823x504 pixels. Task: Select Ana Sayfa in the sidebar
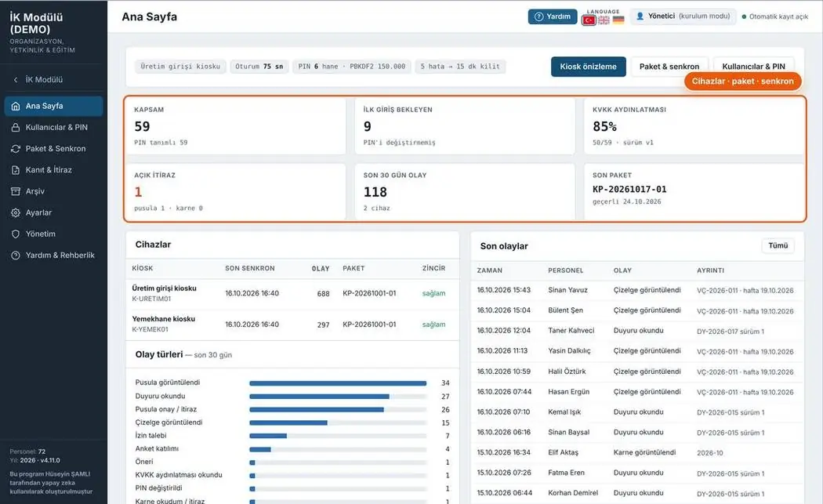coord(53,106)
